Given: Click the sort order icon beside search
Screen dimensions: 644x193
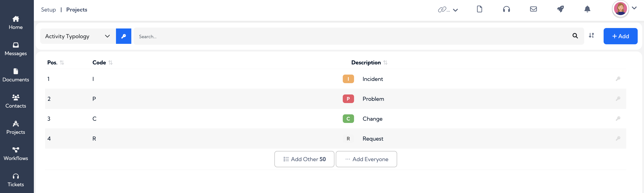Looking at the screenshot, I should (x=591, y=35).
